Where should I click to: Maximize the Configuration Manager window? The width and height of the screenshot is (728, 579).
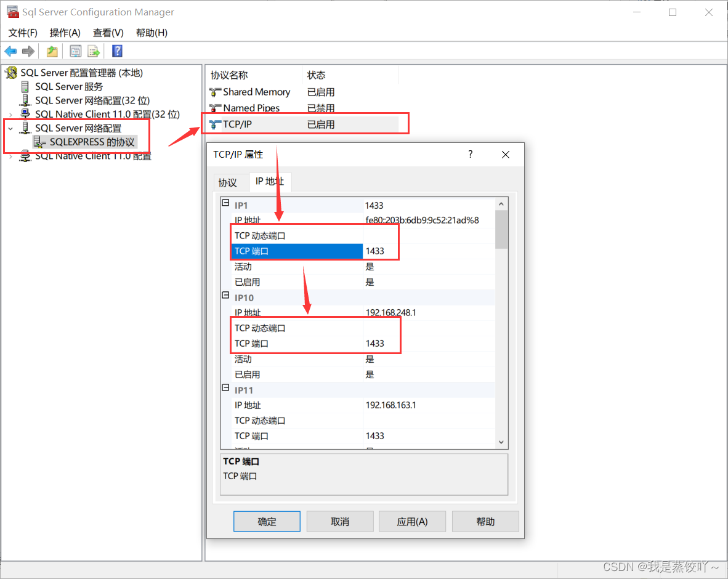(673, 12)
